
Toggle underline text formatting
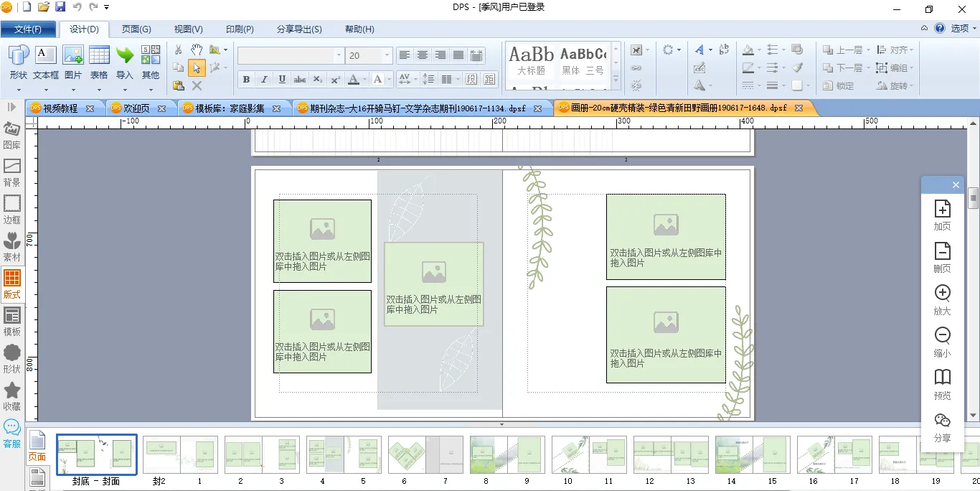[x=282, y=79]
